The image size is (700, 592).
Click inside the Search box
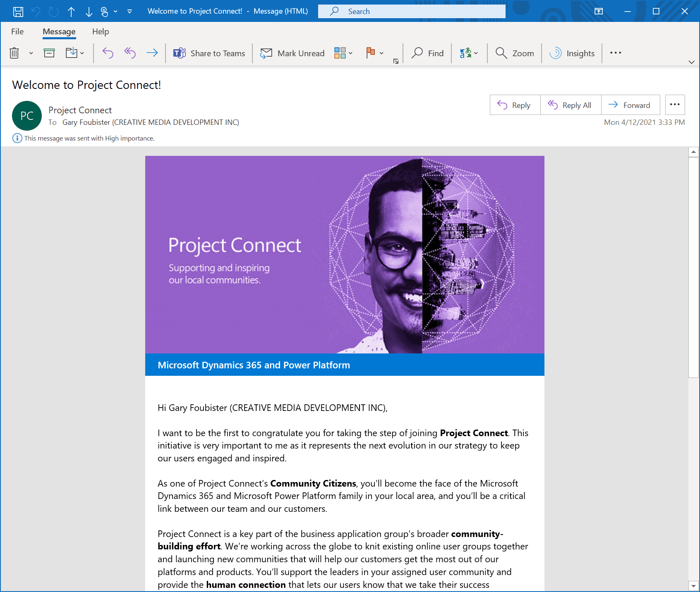[411, 11]
